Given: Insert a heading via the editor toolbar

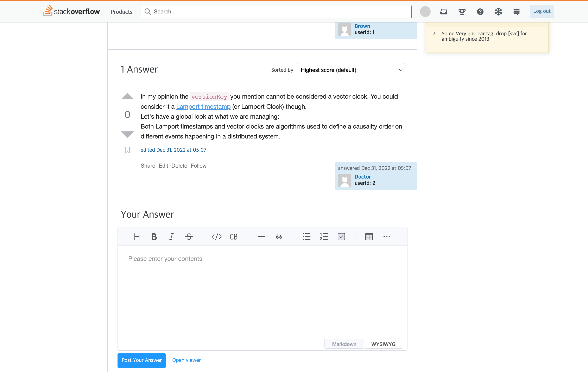Looking at the screenshot, I should pos(137,236).
